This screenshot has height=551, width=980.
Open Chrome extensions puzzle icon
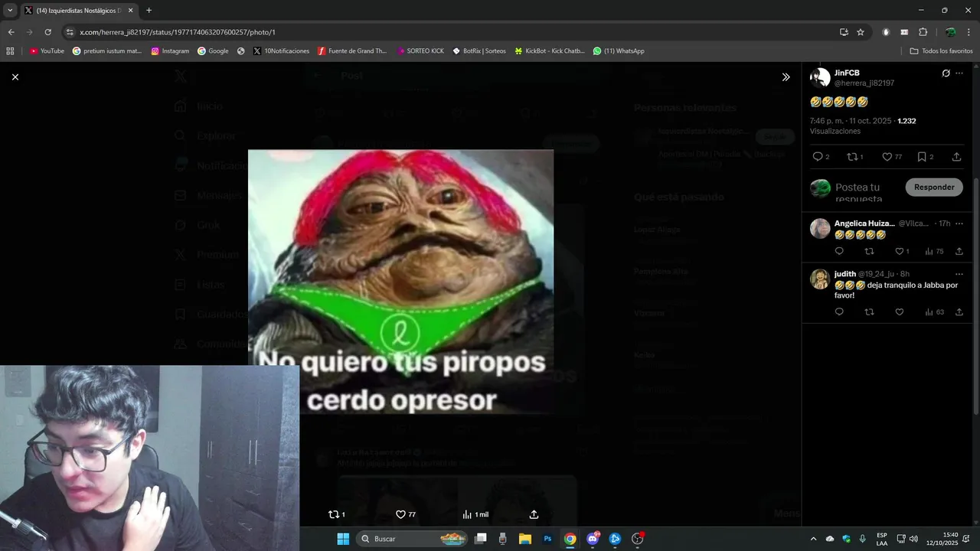coord(923,32)
